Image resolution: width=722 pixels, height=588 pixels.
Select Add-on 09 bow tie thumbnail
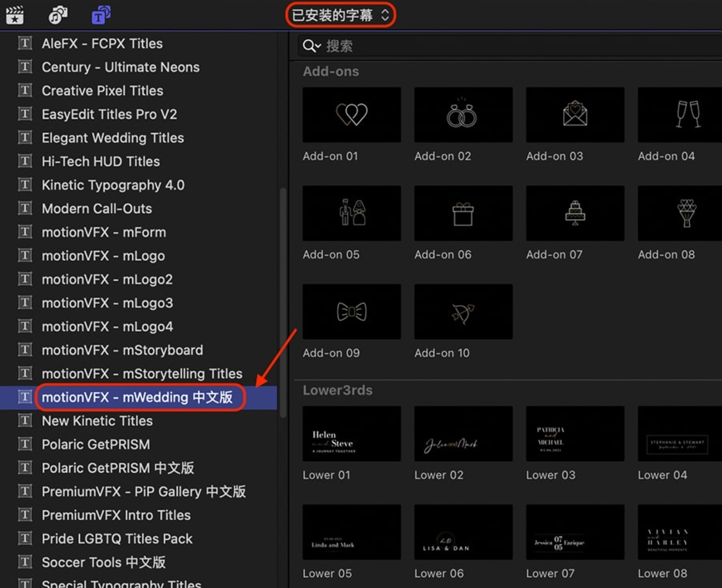pyautogui.click(x=352, y=312)
